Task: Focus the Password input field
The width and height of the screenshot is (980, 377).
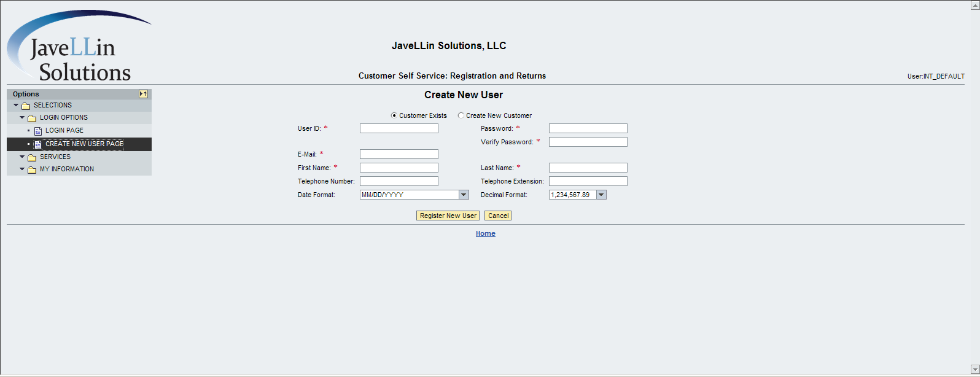Action: click(x=588, y=128)
